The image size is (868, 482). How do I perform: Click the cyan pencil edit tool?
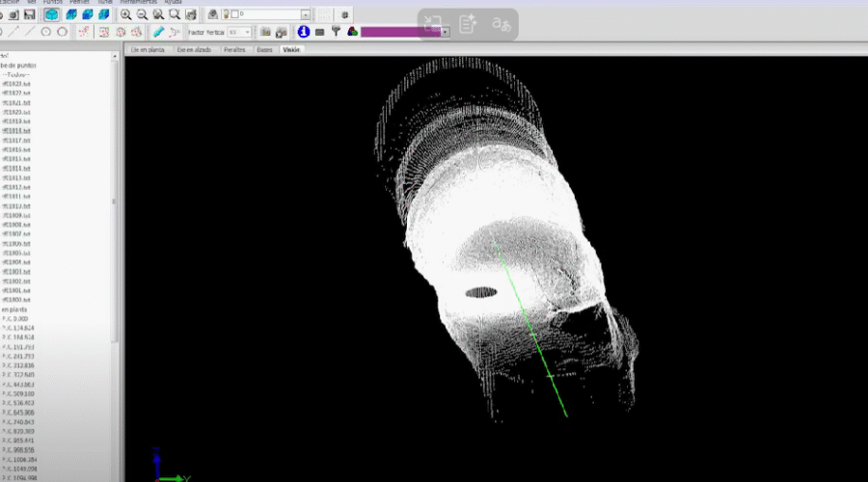(159, 32)
